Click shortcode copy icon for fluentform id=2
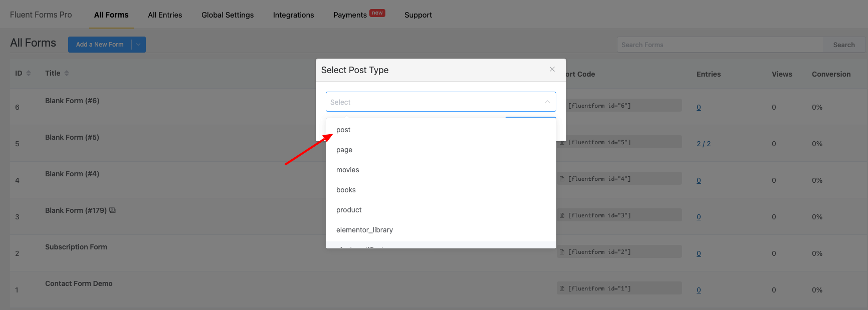 coord(562,252)
